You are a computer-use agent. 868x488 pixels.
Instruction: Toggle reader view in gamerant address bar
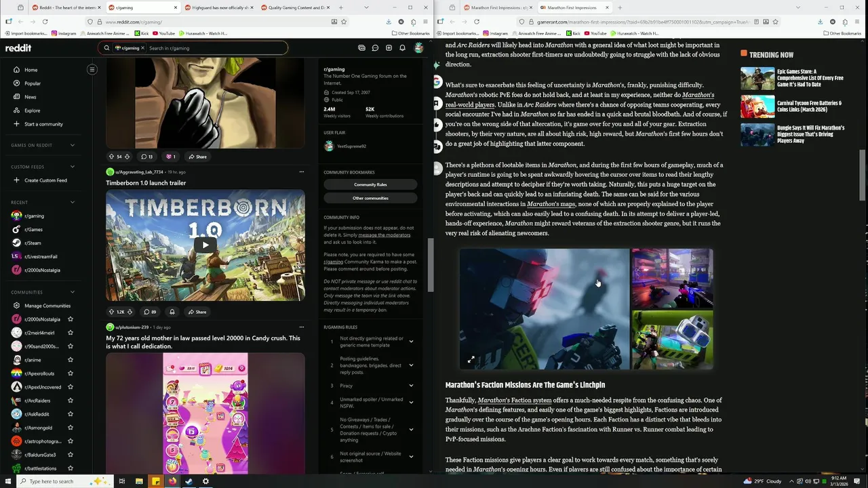point(755,22)
